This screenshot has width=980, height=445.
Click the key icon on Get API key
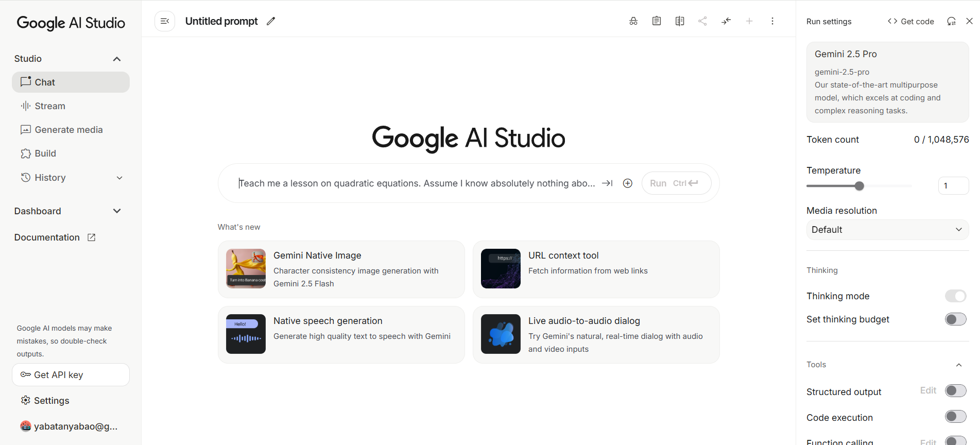25,374
